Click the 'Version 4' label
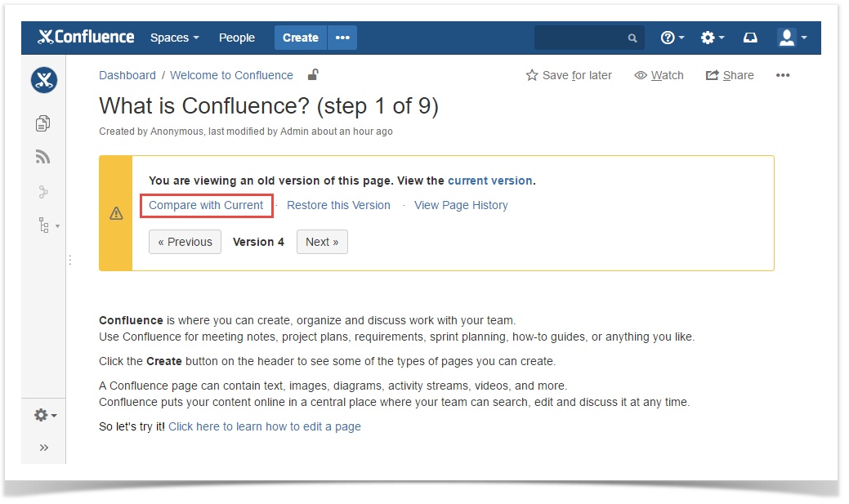 click(x=258, y=242)
